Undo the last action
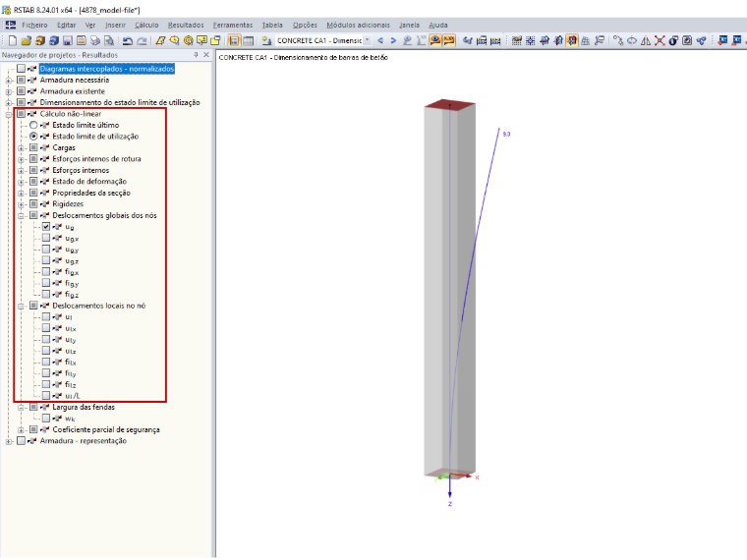Screen dimensions: 747x560 pyautogui.click(x=127, y=40)
